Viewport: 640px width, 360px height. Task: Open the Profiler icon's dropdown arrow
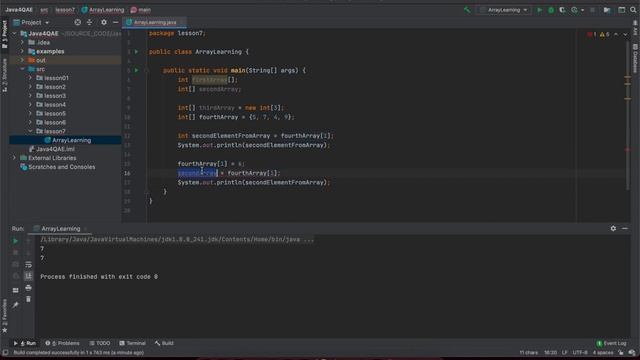[x=582, y=10]
